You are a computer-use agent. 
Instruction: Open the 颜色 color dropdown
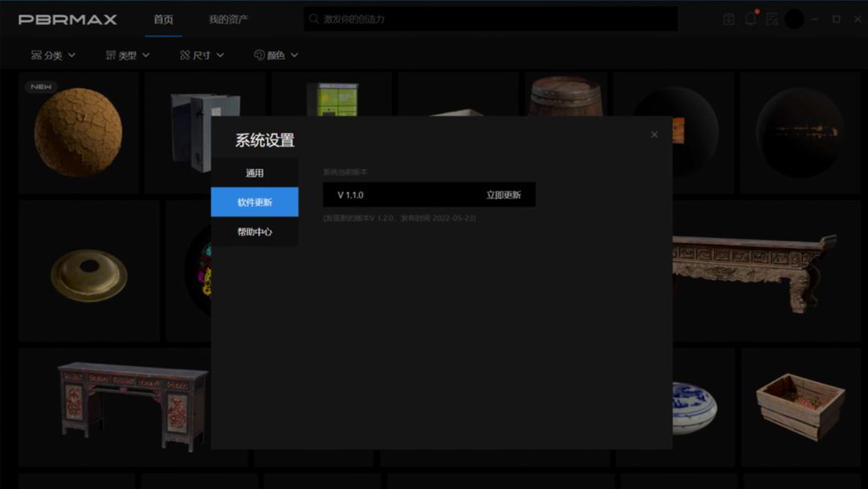[295, 55]
